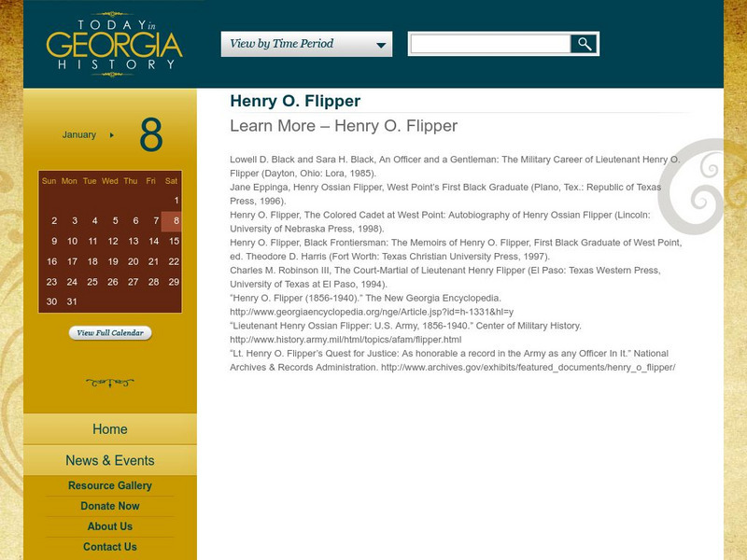Select calendar day 29
Screen dimensions: 747x560
(x=174, y=282)
